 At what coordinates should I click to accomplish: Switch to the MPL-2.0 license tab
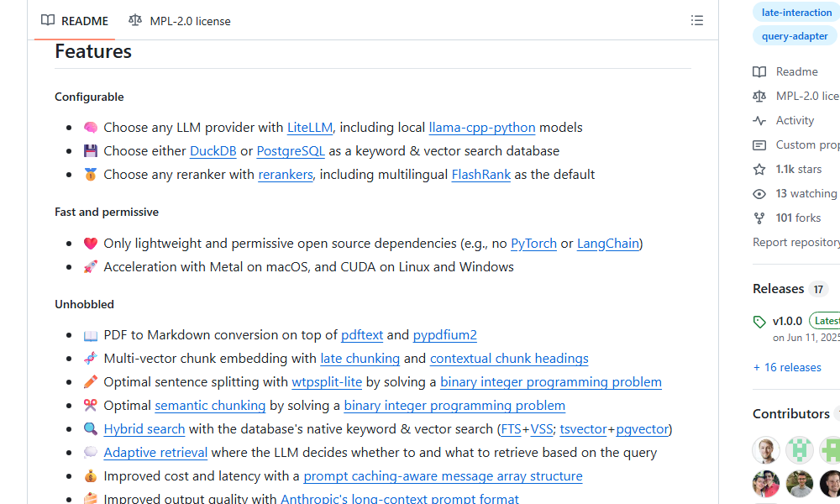point(180,21)
